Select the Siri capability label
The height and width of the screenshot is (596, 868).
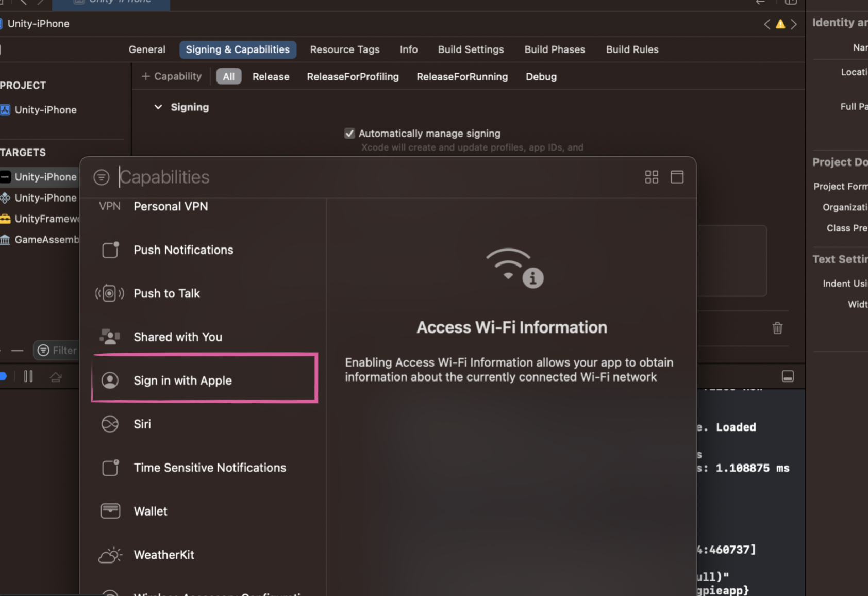click(142, 424)
